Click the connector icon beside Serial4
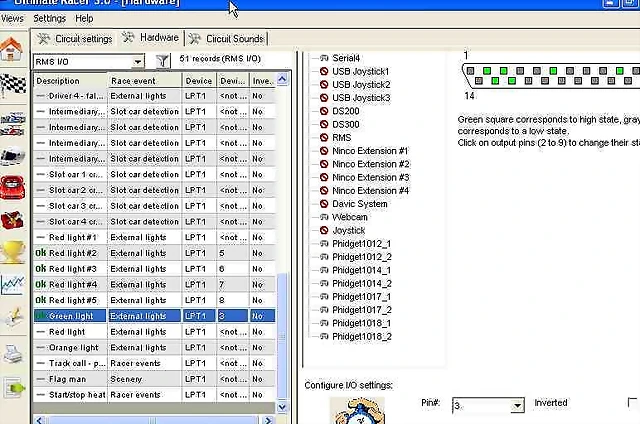 click(324, 58)
